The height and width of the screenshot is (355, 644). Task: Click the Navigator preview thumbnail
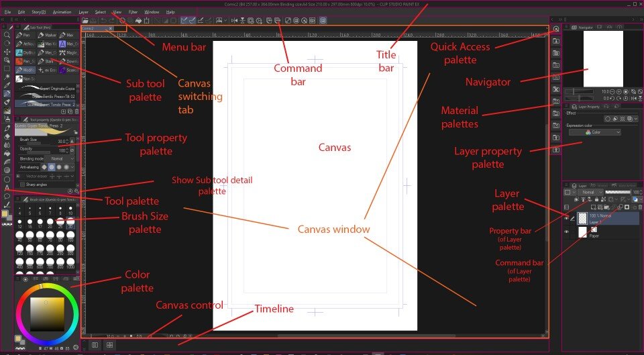pyautogui.click(x=603, y=58)
